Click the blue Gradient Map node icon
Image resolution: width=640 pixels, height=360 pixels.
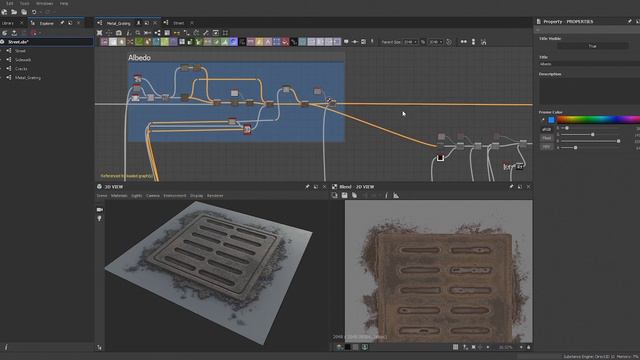[233, 42]
